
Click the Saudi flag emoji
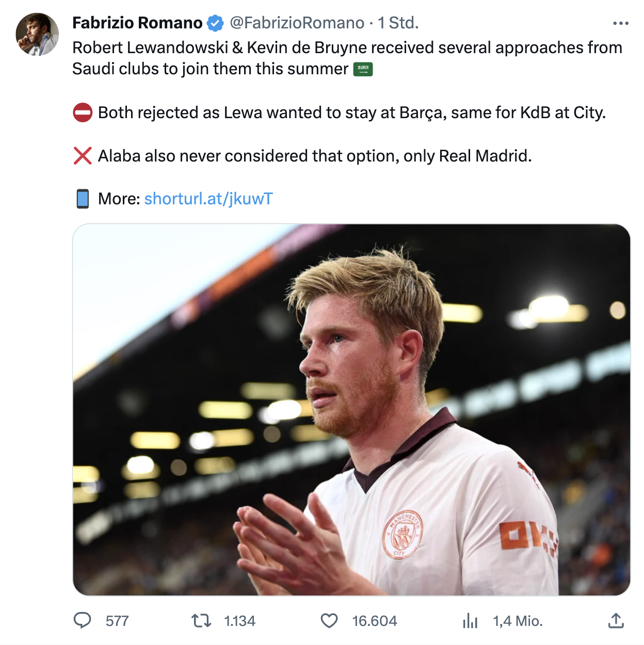click(x=363, y=69)
